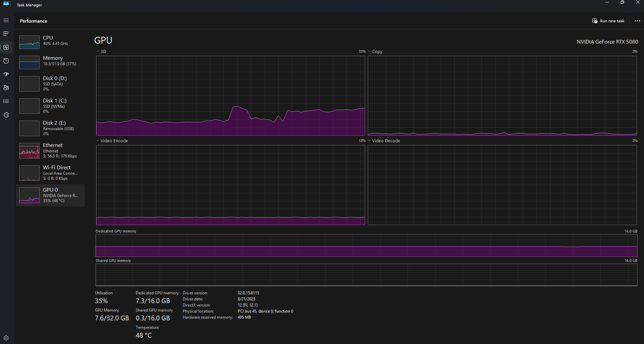The width and height of the screenshot is (644, 344).
Task: Click the 0.3/16.0 GB shared memory value
Action: pyautogui.click(x=153, y=318)
